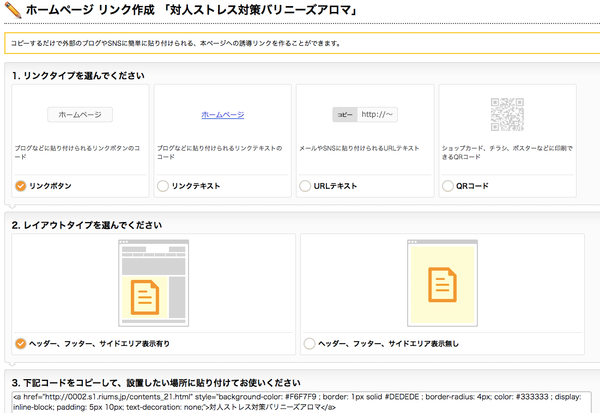Click the blue ホームページ link preview
The width and height of the screenshot is (600, 413).
click(x=223, y=114)
